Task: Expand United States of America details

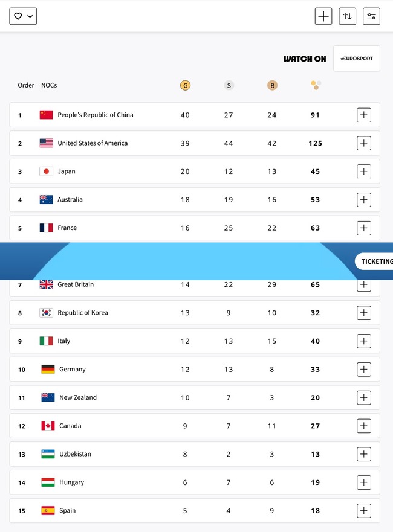Action: [363, 143]
